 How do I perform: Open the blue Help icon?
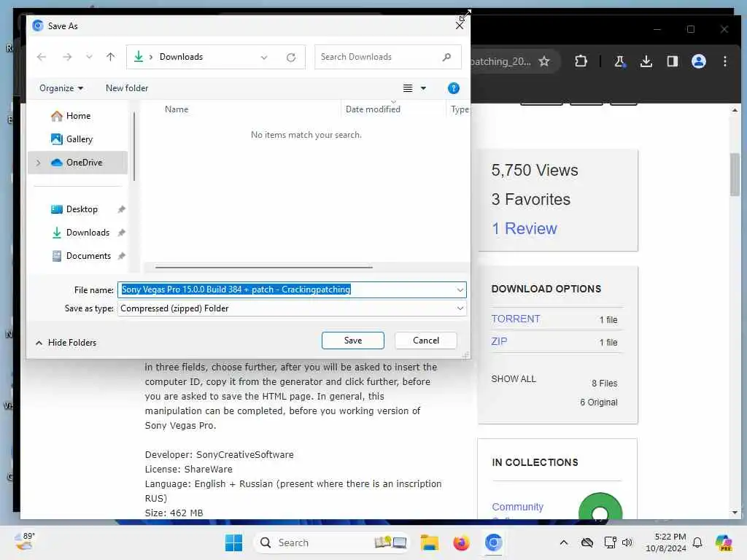pyautogui.click(x=454, y=88)
